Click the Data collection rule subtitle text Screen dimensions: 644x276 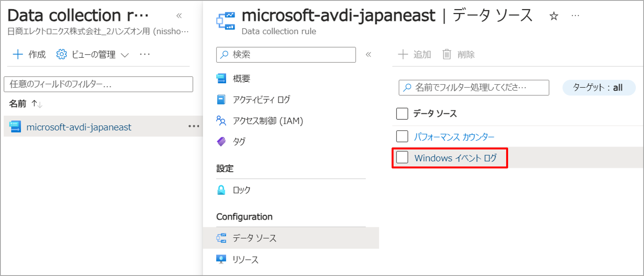pyautogui.click(x=279, y=31)
